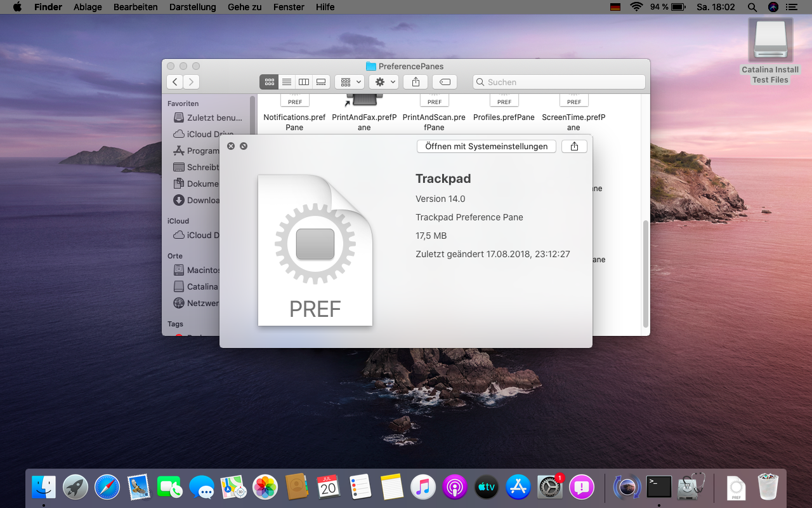Open Safari from the Dock
Screen dimensions: 812x508
(107, 487)
